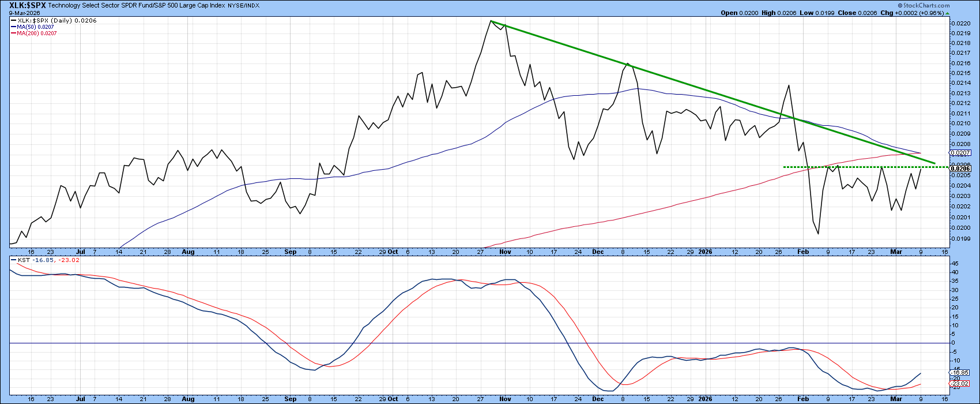Click the red -23.02 signal value tag
The height and width of the screenshot is (404, 980).
tap(959, 383)
